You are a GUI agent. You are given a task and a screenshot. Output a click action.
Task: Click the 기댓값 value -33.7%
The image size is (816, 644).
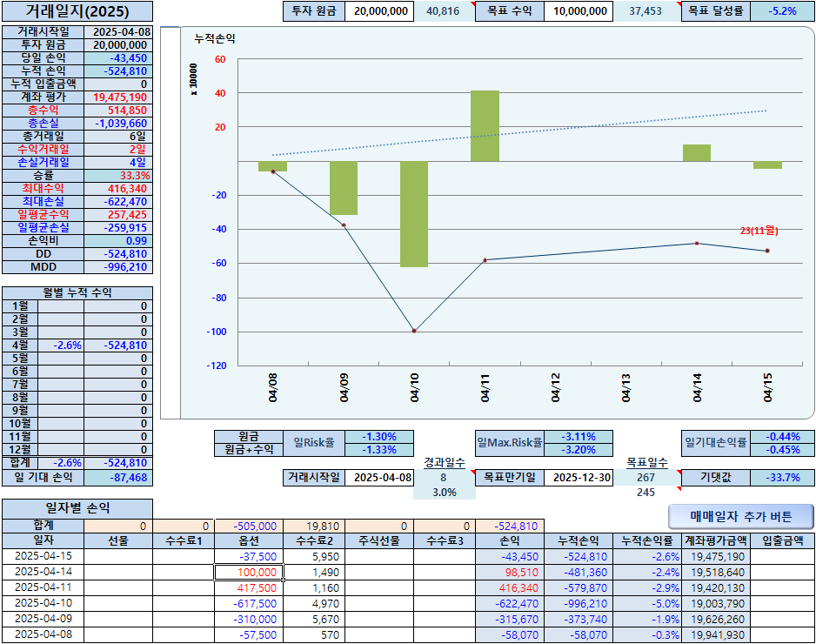[783, 478]
